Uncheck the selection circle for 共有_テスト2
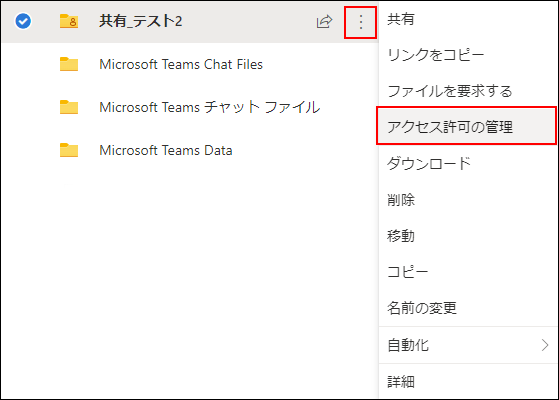 point(23,21)
